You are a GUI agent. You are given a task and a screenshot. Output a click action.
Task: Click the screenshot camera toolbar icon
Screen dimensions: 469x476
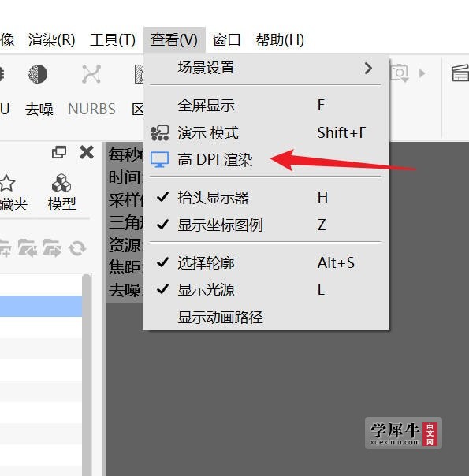pos(400,73)
